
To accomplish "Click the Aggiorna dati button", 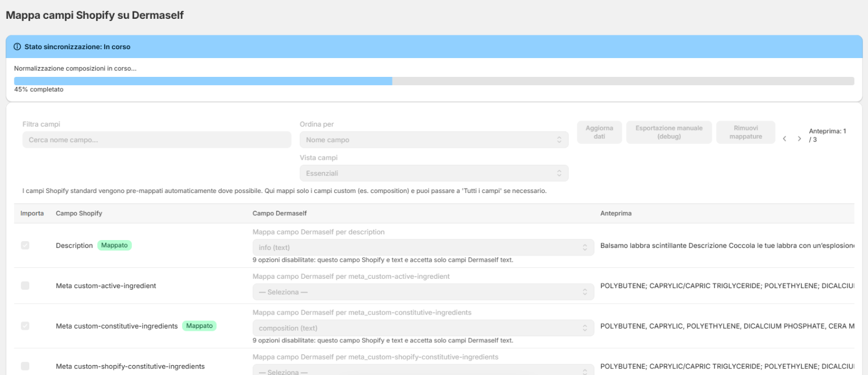I will [x=600, y=132].
